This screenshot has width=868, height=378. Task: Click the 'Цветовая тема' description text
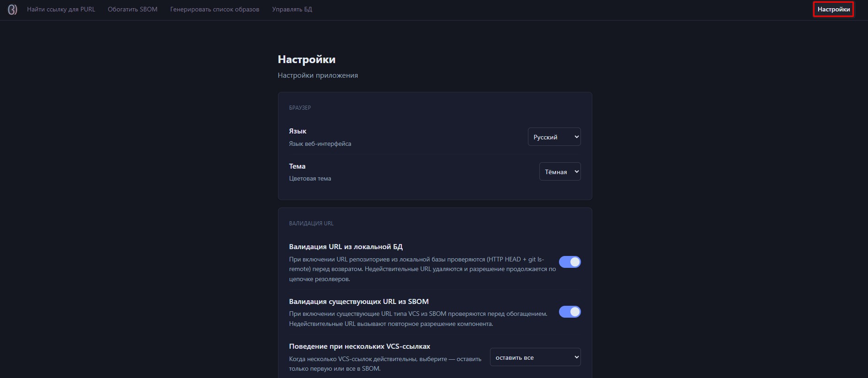[x=310, y=179]
